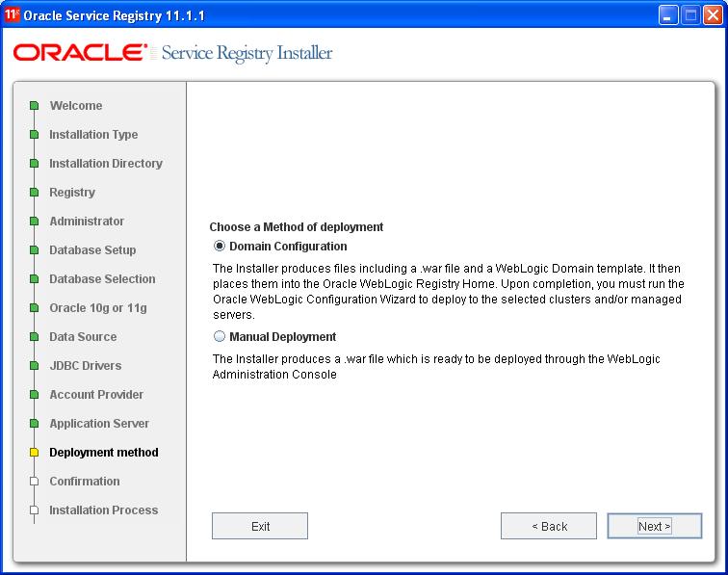This screenshot has height=575, width=728.
Task: Maximize the Oracle Service Registry window
Action: (690, 15)
